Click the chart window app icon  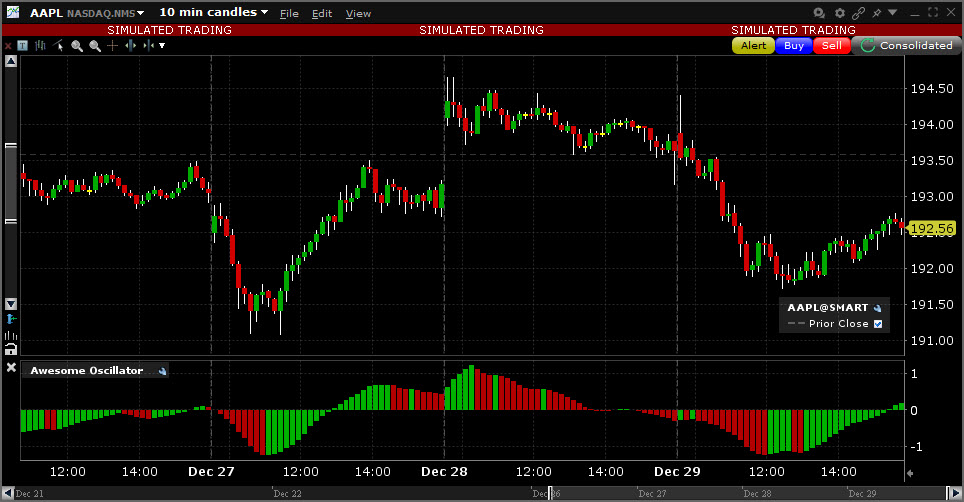point(12,12)
